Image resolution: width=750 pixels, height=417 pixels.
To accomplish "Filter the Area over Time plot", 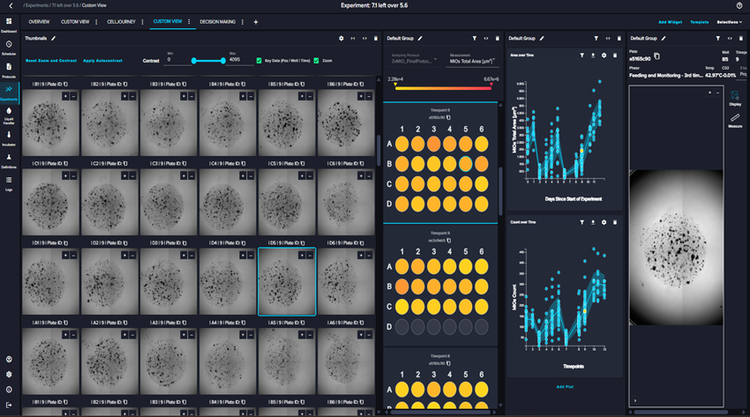I will (582, 55).
